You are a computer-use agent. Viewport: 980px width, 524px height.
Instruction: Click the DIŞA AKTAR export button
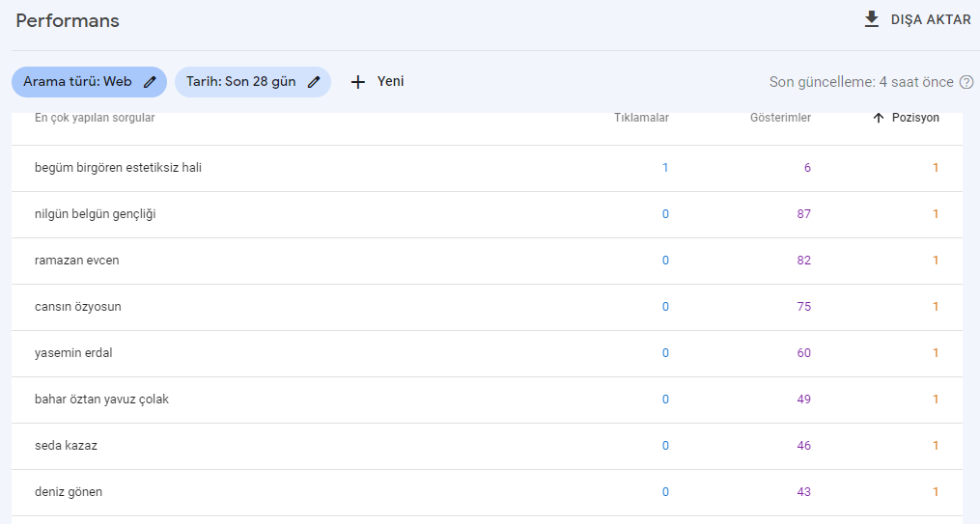pyautogui.click(x=917, y=19)
